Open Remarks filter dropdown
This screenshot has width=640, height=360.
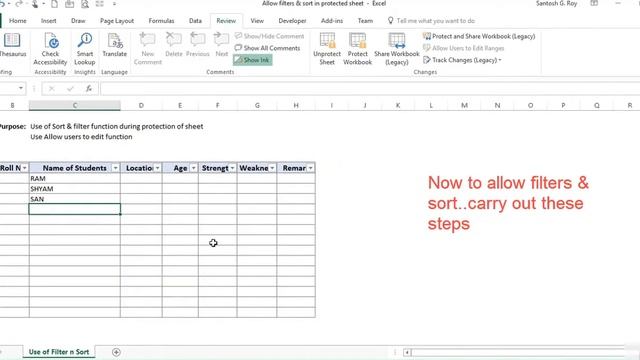pyautogui.click(x=311, y=168)
